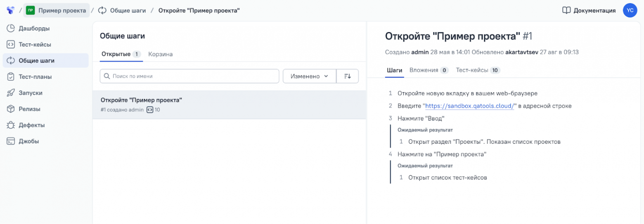Open the Документация link
The width and height of the screenshot is (644, 224).
pos(589,10)
